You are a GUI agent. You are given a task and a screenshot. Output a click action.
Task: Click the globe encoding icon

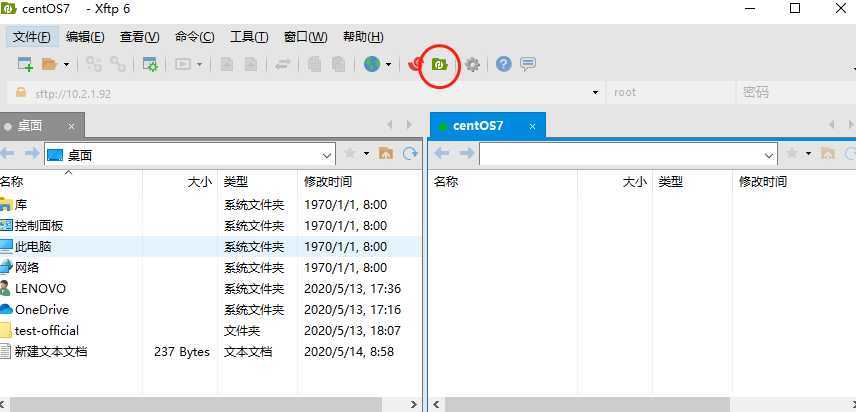coord(372,64)
